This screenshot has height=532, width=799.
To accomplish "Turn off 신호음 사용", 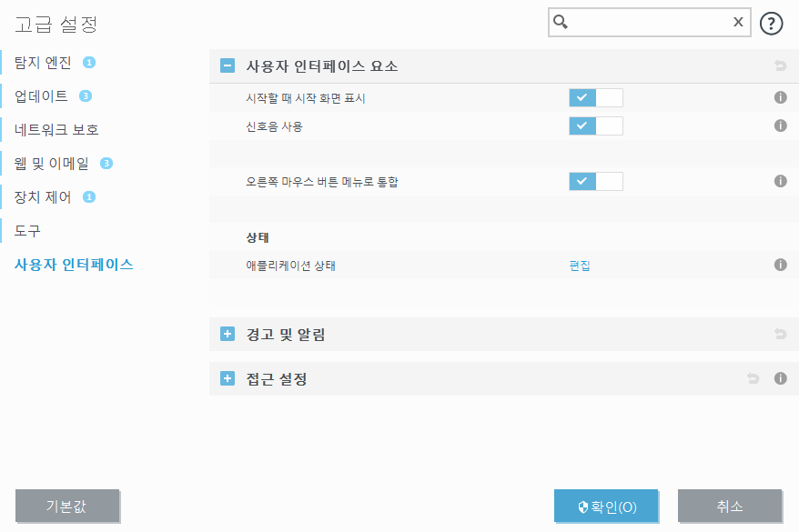I will [596, 125].
